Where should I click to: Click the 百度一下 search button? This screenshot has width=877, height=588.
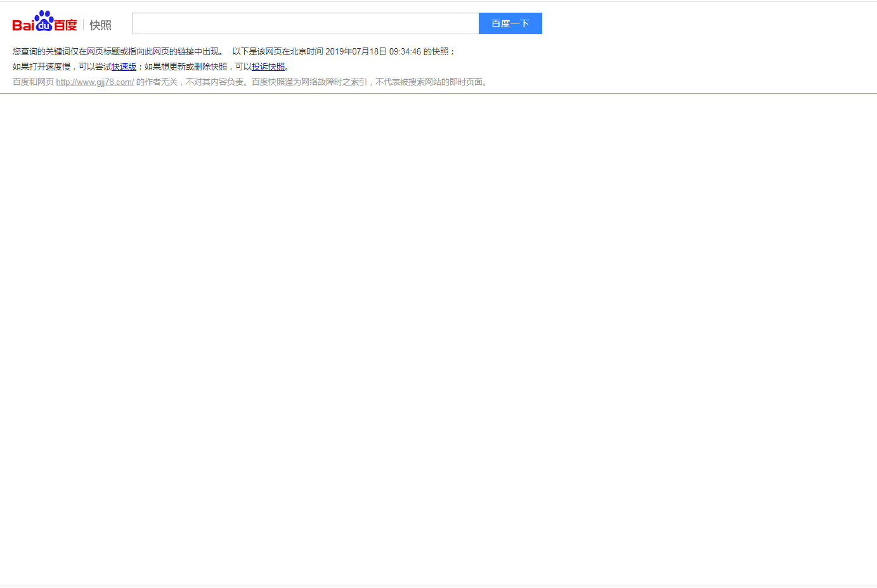(510, 23)
